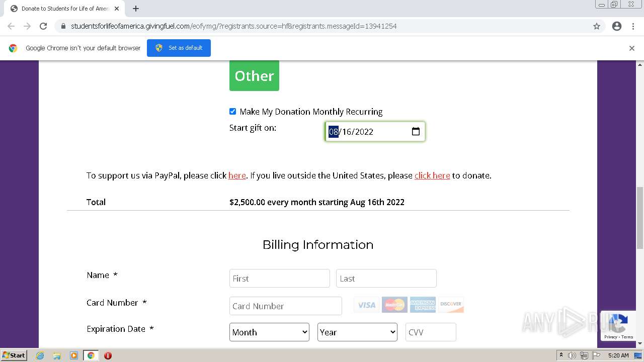Click the Visa card logo
This screenshot has height=362, width=644.
pyautogui.click(x=367, y=305)
